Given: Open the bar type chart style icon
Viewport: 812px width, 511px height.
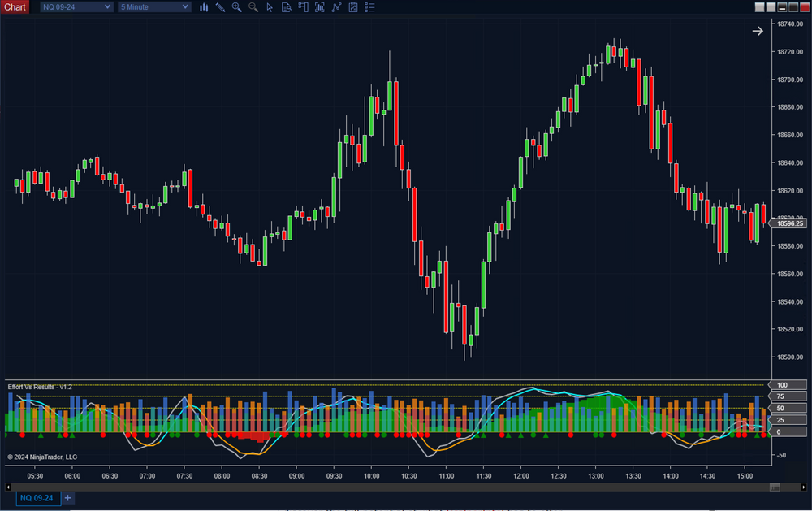Looking at the screenshot, I should (204, 7).
